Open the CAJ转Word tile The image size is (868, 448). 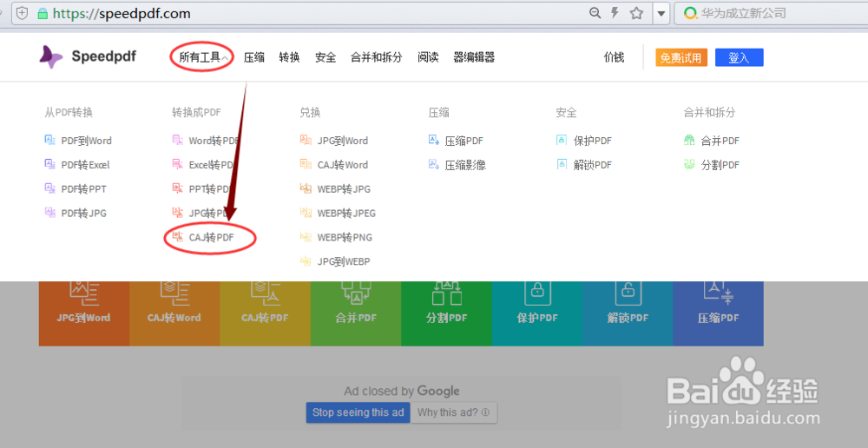coord(174,313)
